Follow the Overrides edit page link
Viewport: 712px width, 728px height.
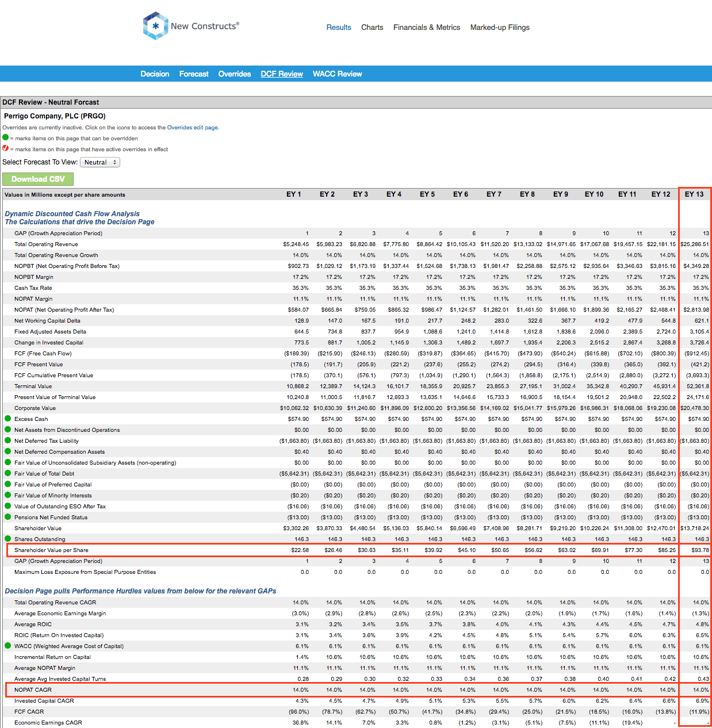point(192,128)
